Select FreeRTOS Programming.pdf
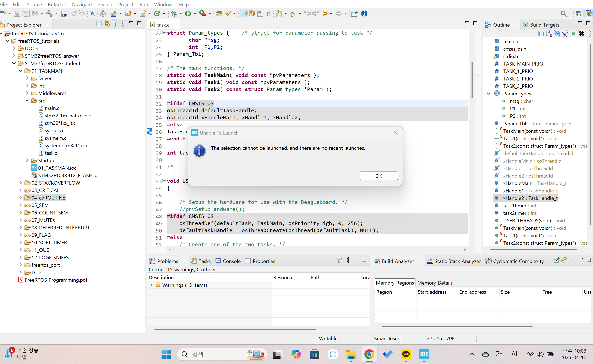The image size is (593, 364). coord(56,280)
